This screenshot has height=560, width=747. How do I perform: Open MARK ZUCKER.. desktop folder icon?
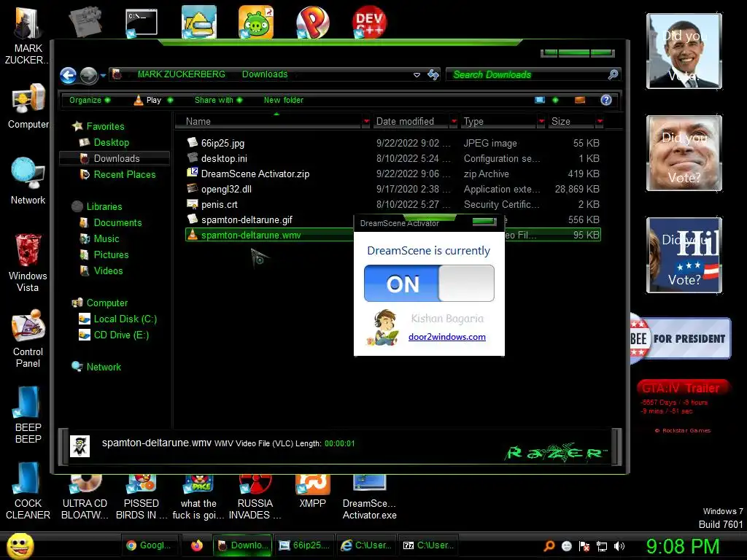click(x=27, y=36)
